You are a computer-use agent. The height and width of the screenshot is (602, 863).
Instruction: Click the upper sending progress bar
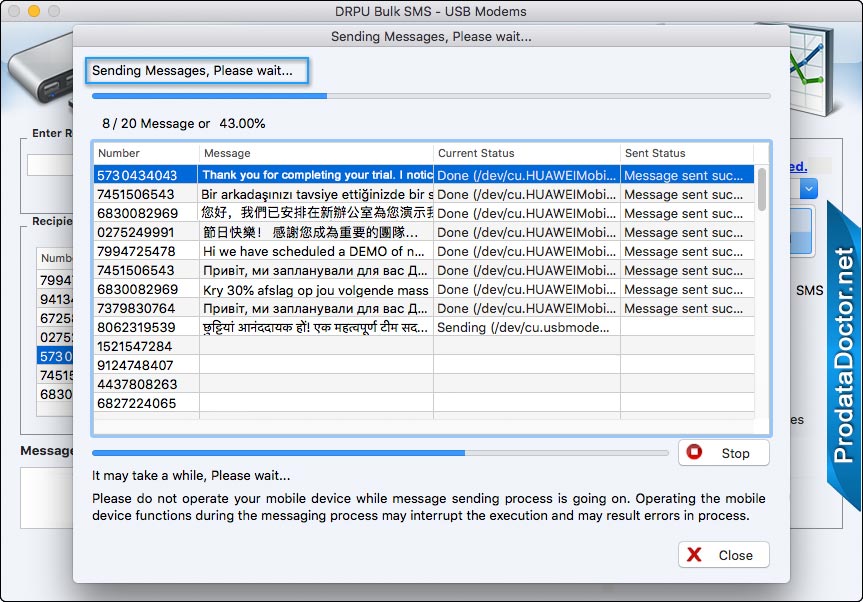431,96
